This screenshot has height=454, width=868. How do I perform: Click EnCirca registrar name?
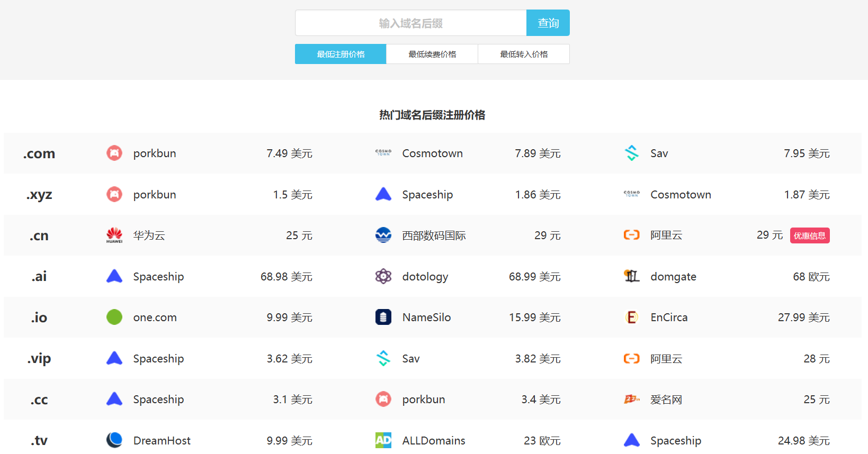click(669, 317)
